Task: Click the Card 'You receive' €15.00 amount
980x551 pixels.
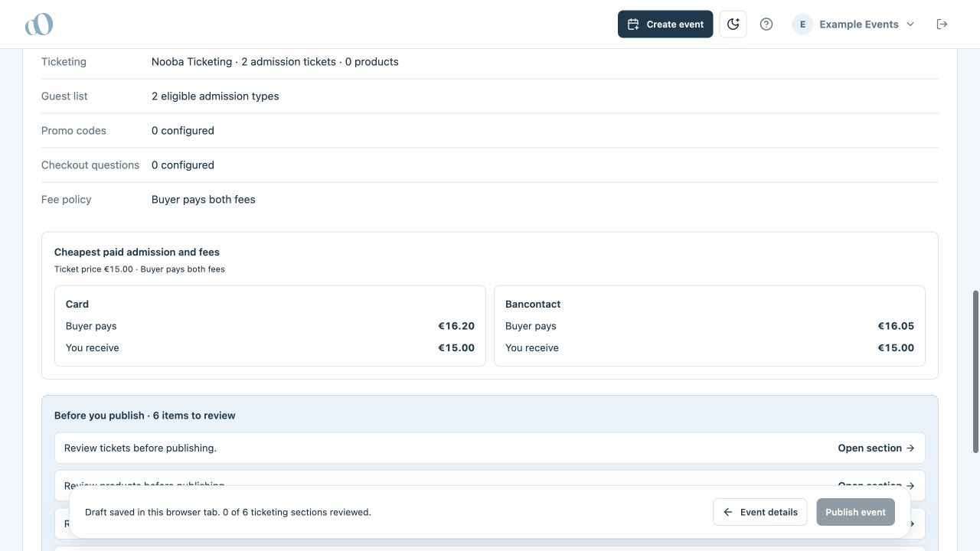Action: (456, 347)
